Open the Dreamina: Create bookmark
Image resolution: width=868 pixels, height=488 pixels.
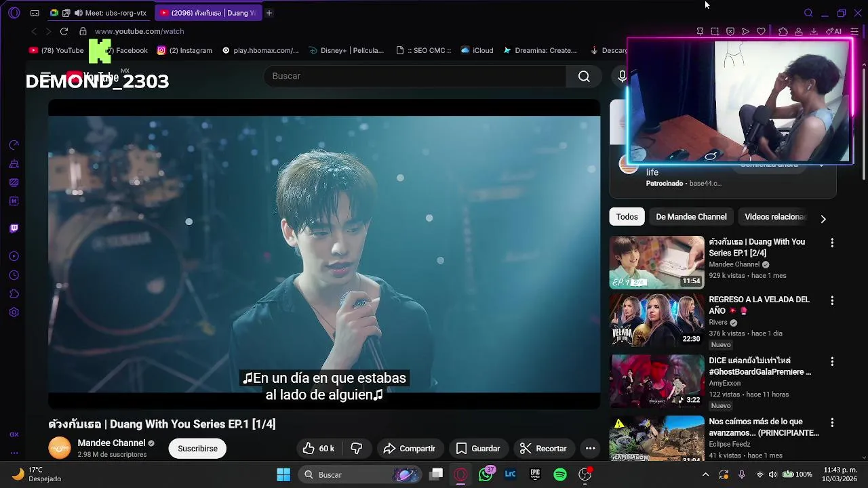(x=540, y=50)
